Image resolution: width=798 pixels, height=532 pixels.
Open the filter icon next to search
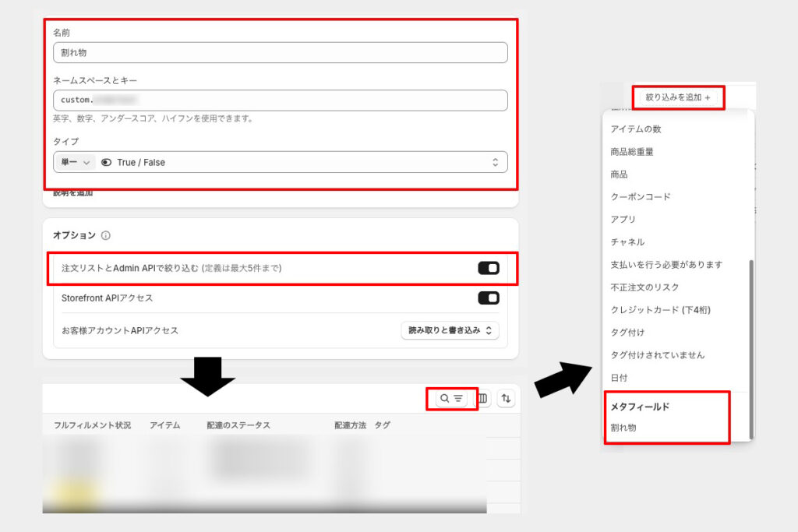point(458,398)
